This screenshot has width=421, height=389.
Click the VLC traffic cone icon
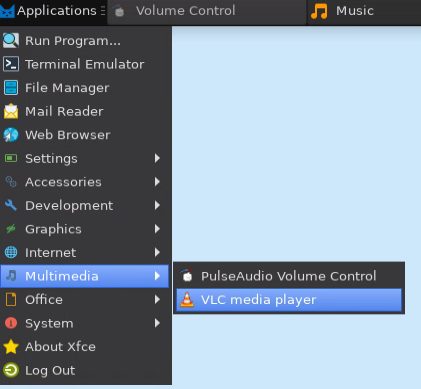[x=187, y=299]
